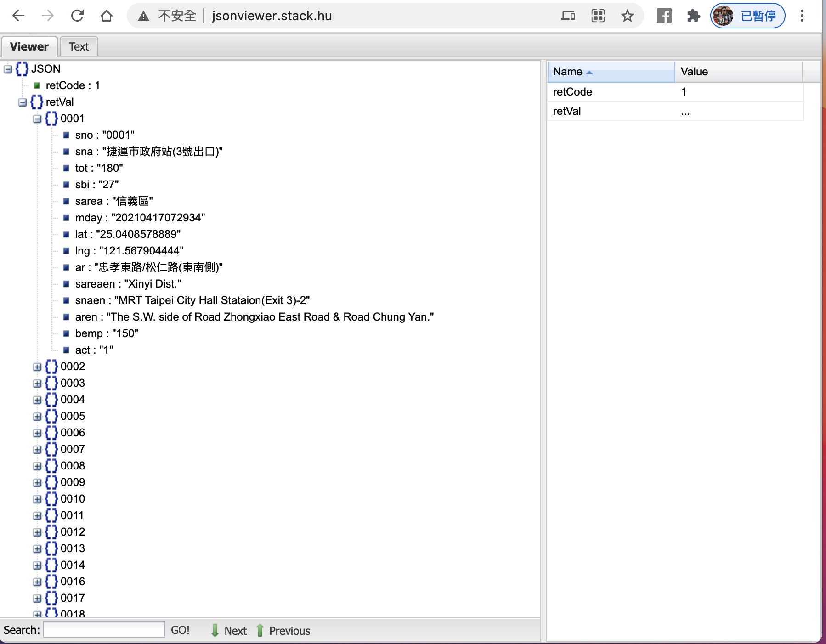Expand the 0011 node
This screenshot has width=826, height=644.
37,516
